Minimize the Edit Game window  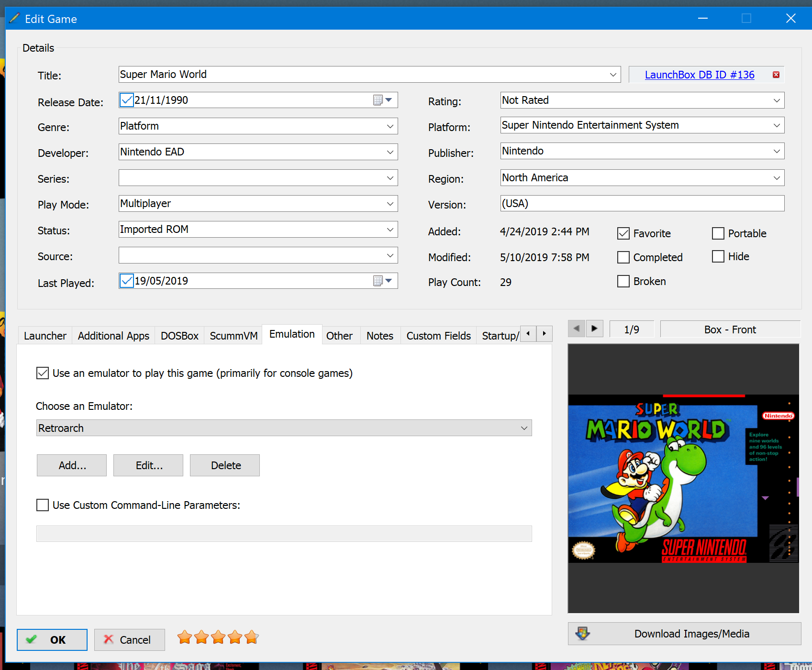[702, 18]
